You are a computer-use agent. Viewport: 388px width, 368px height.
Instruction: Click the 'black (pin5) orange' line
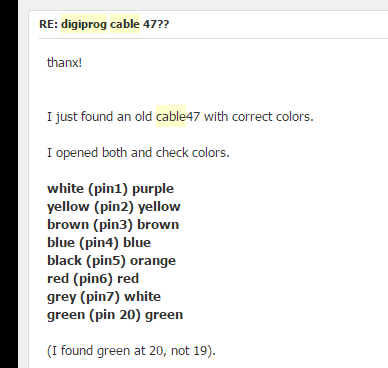[x=111, y=261]
